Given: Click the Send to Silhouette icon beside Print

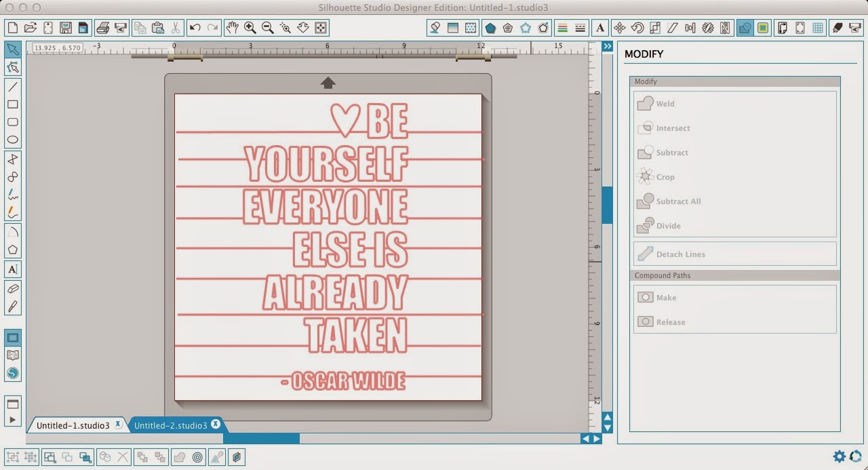Looking at the screenshot, I should 121,28.
